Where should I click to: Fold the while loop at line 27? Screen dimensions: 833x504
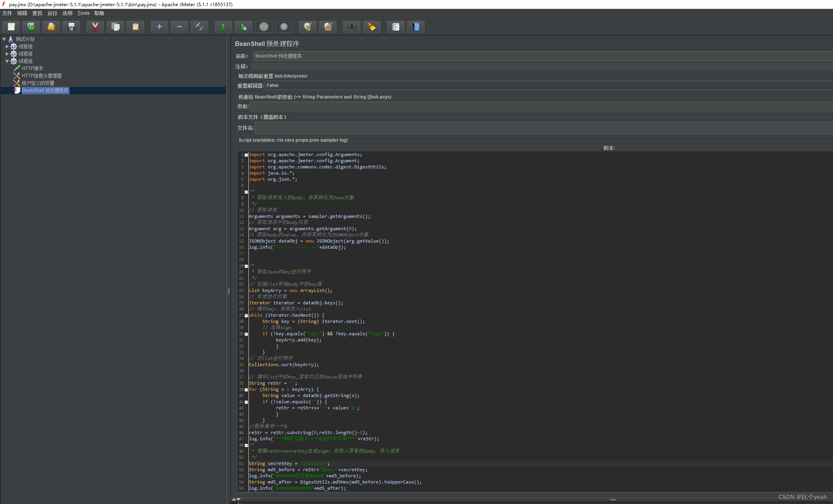click(x=246, y=316)
